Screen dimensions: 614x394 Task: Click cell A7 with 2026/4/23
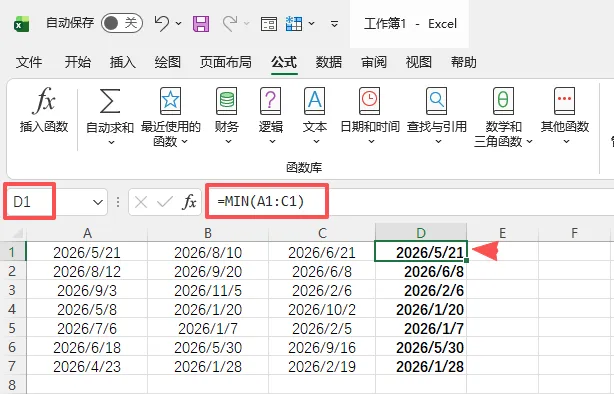[x=87, y=366]
